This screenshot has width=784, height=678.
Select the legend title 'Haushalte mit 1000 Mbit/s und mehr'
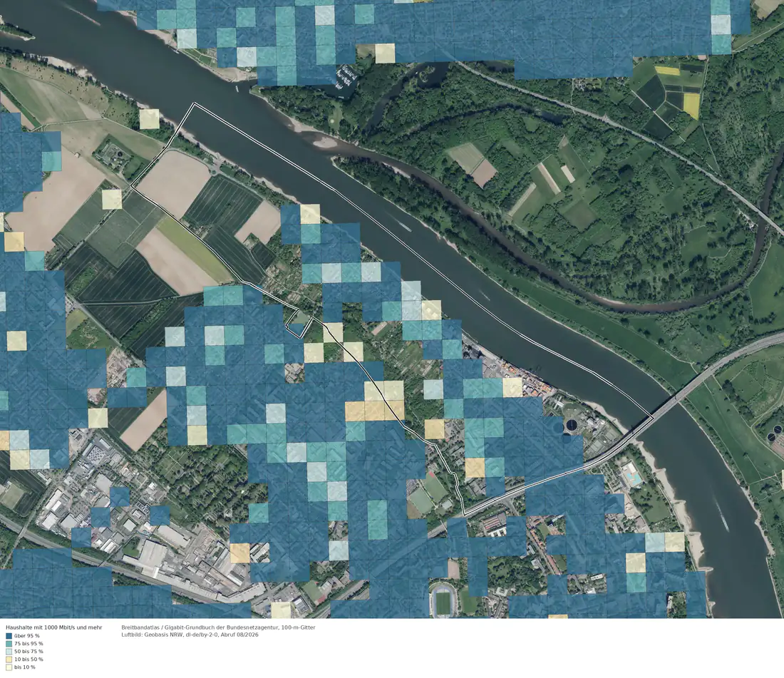pos(54,627)
